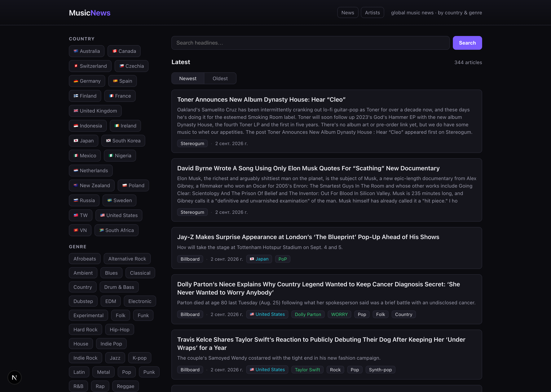
Task: Filter by Afrobeats genre
Action: (x=85, y=259)
